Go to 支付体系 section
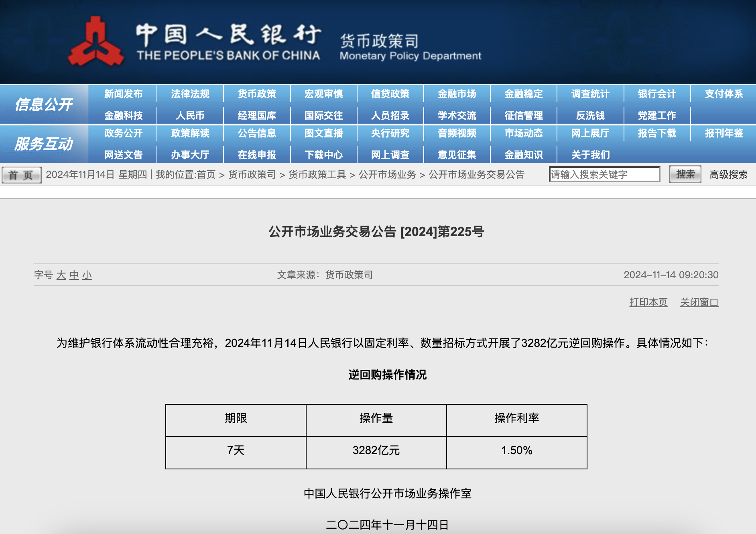This screenshot has width=756, height=534. pyautogui.click(x=723, y=94)
